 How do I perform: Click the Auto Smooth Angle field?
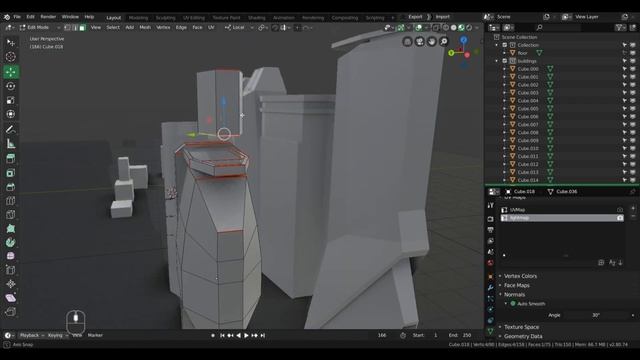point(596,316)
